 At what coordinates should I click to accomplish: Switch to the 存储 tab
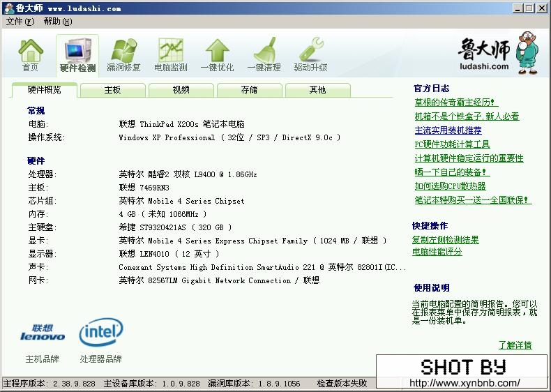[250, 90]
